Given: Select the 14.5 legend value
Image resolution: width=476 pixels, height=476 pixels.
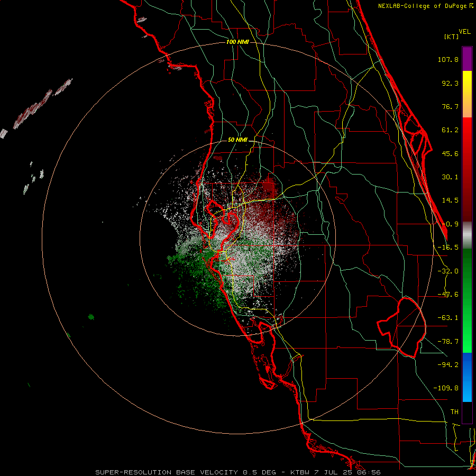Looking at the screenshot, I should (x=450, y=200).
